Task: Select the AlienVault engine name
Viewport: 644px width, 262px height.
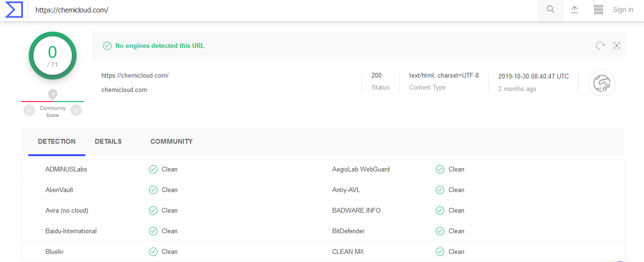Action: click(x=59, y=190)
